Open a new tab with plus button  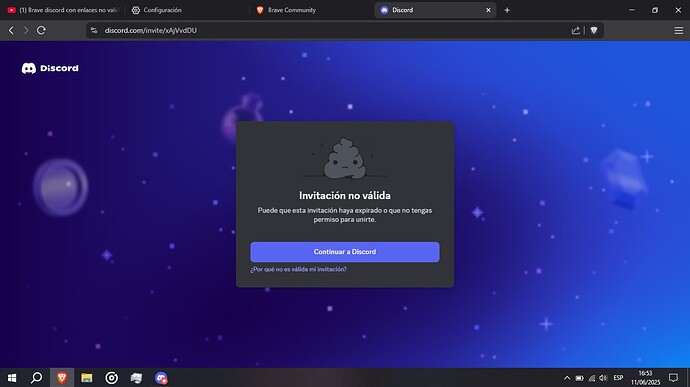(x=507, y=10)
